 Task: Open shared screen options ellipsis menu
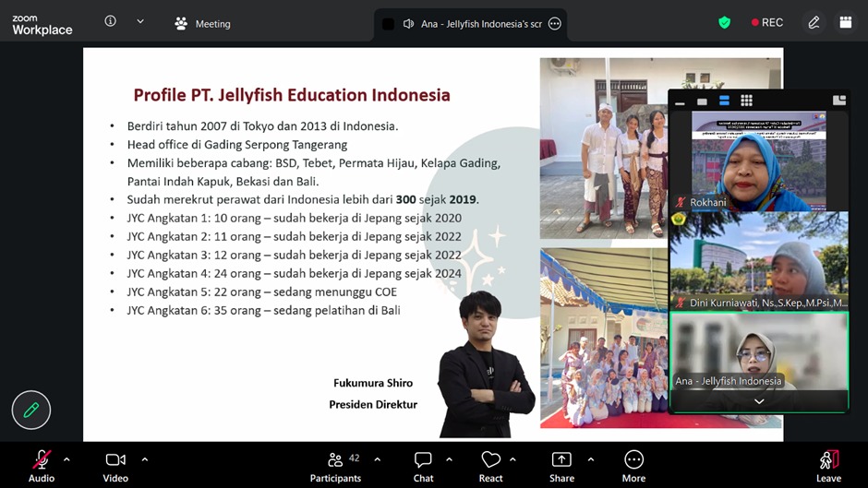coord(554,24)
